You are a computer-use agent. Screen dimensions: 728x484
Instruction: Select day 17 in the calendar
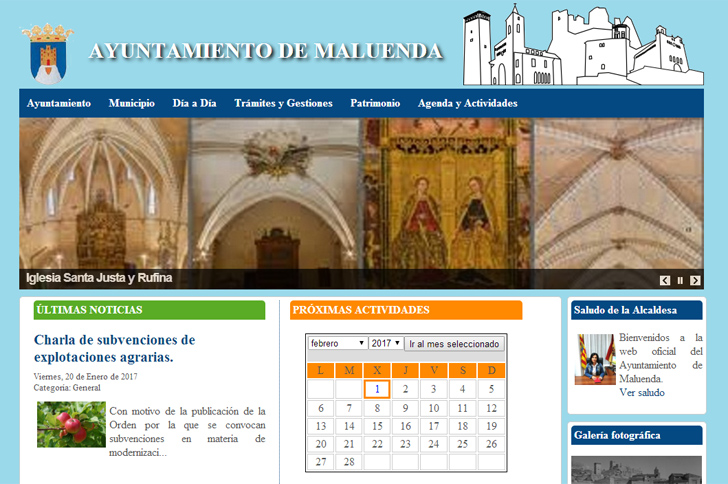(x=434, y=426)
